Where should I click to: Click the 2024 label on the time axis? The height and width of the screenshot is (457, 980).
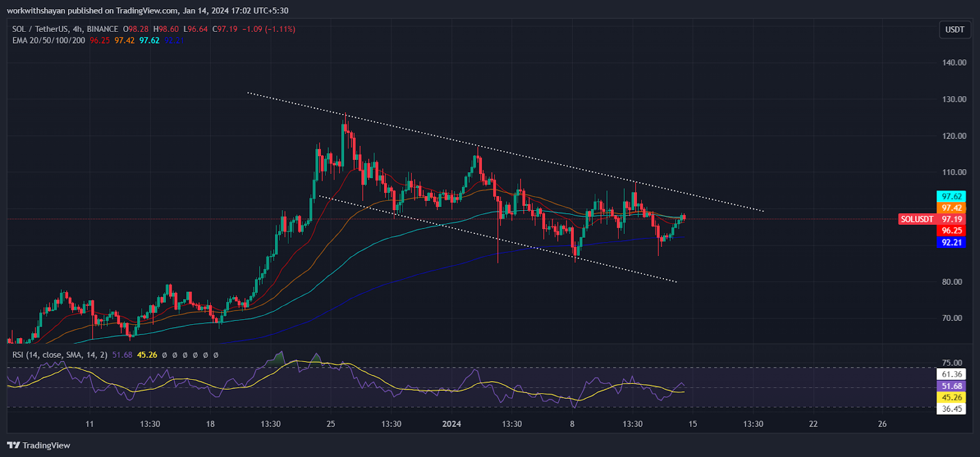point(451,424)
